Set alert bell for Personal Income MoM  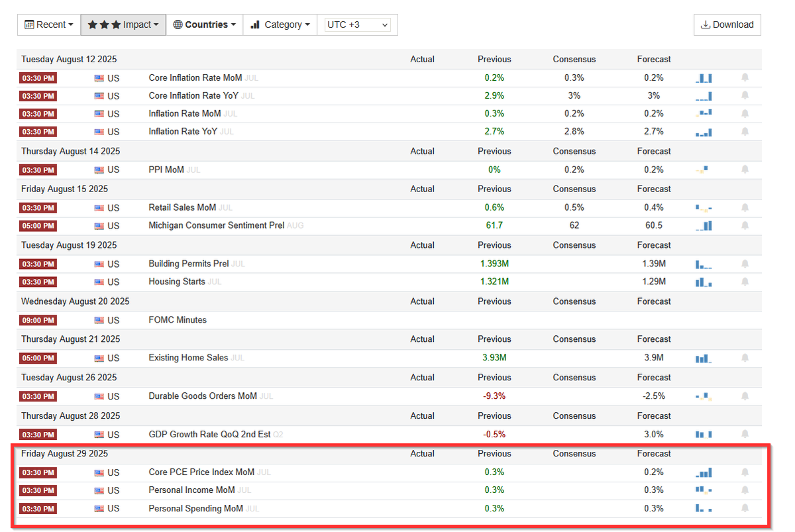pos(745,491)
